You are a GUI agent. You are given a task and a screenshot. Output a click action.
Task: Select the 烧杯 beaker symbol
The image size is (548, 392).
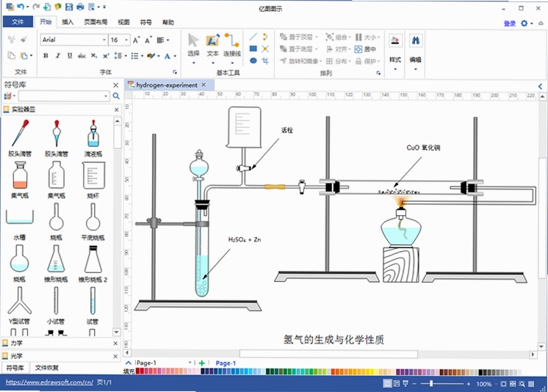(x=93, y=180)
